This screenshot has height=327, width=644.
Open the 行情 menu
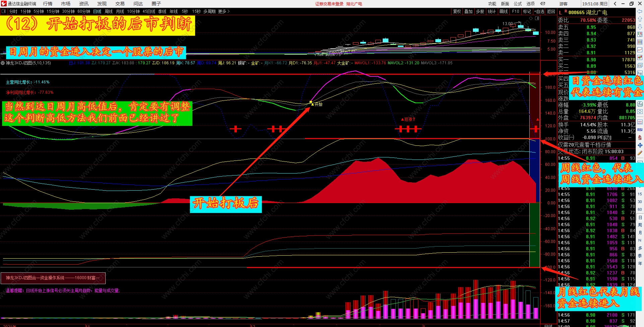pos(48,4)
